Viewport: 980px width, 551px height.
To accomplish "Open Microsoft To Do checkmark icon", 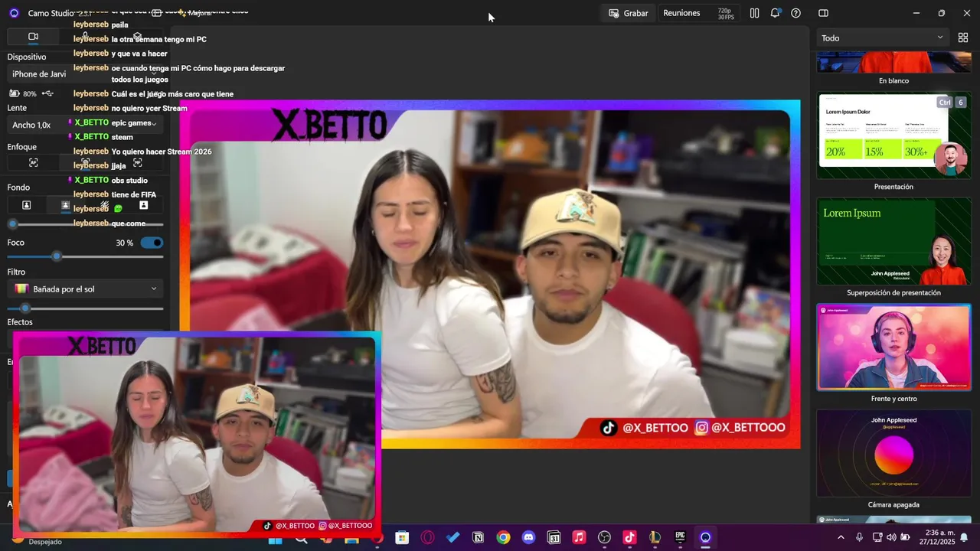I will [x=452, y=537].
